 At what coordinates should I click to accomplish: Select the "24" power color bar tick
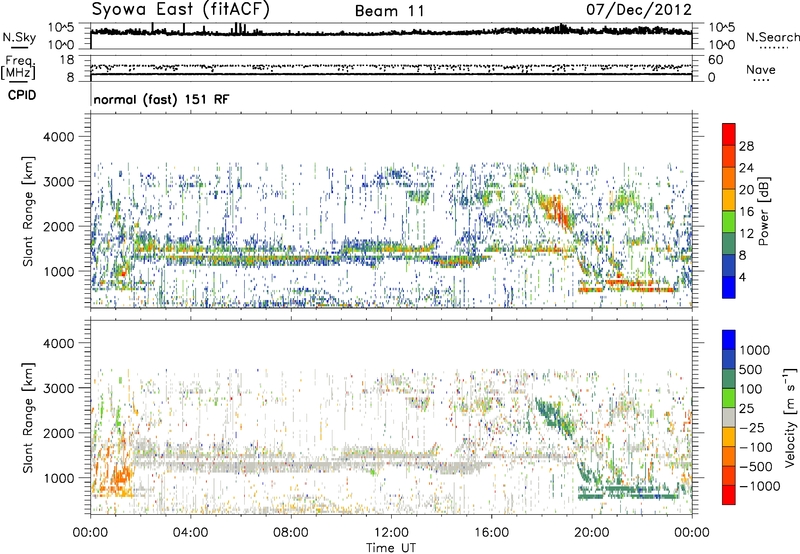[746, 168]
